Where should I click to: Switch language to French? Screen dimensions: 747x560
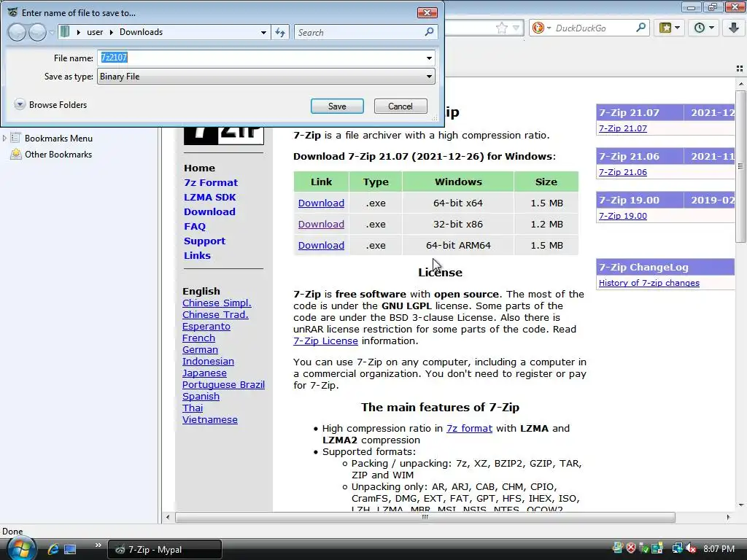click(198, 338)
